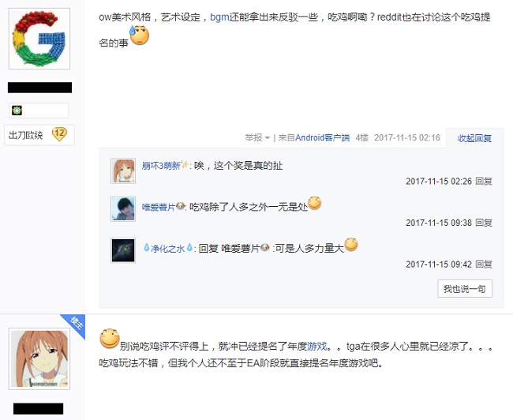The height and width of the screenshot is (420, 513).
Task: Click the level 12 badge icon
Action: tap(59, 134)
